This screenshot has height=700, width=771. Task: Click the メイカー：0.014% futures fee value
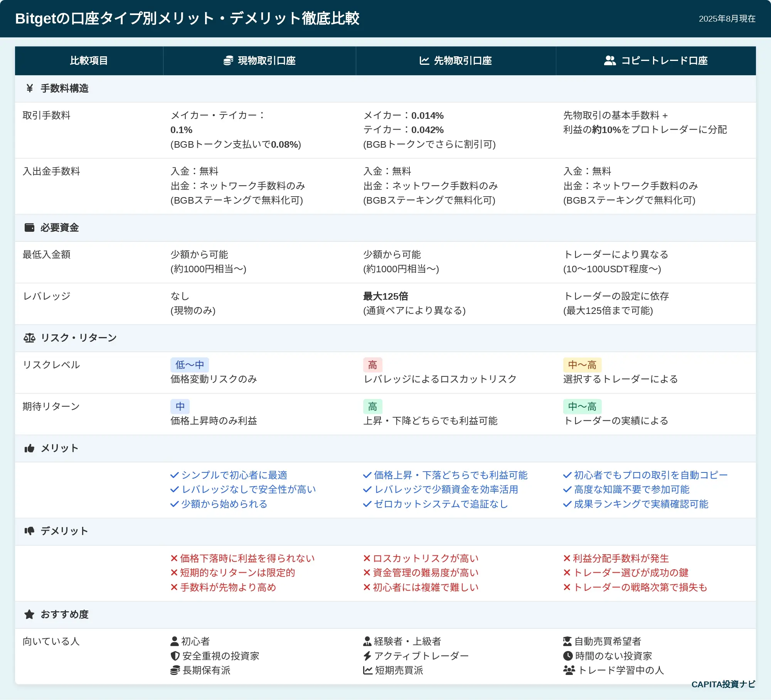click(404, 115)
